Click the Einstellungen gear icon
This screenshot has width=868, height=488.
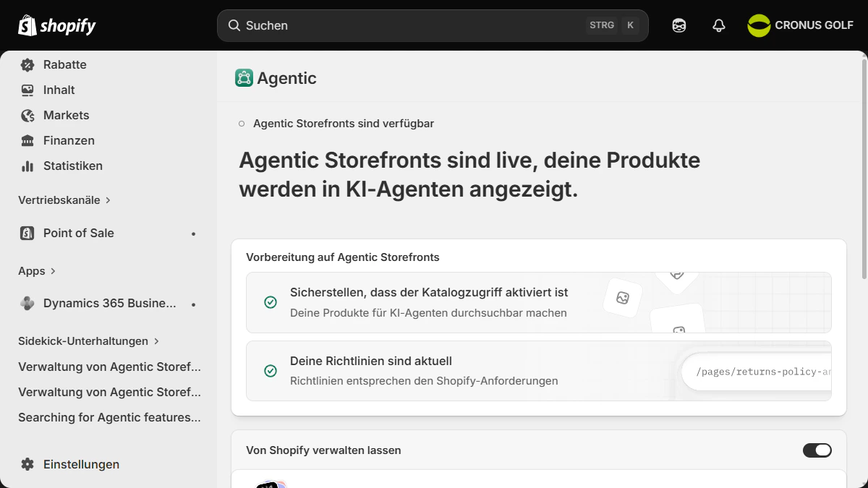click(x=27, y=465)
